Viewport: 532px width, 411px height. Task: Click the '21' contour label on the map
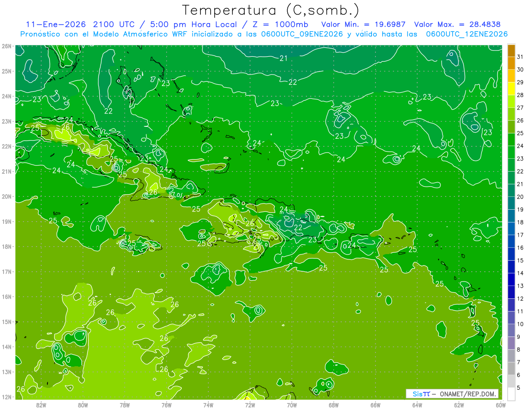click(x=284, y=58)
